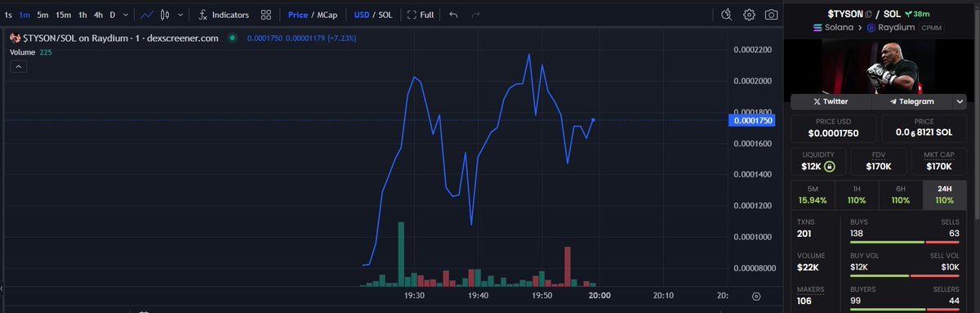Select the 5m timeframe
This screenshot has height=313, width=980.
[42, 15]
